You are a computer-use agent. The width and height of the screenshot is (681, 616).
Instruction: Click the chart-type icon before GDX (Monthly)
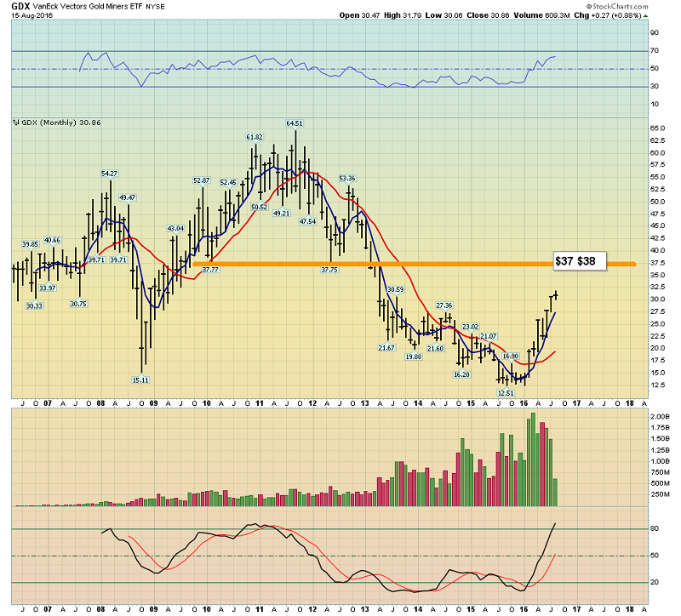pos(16,123)
